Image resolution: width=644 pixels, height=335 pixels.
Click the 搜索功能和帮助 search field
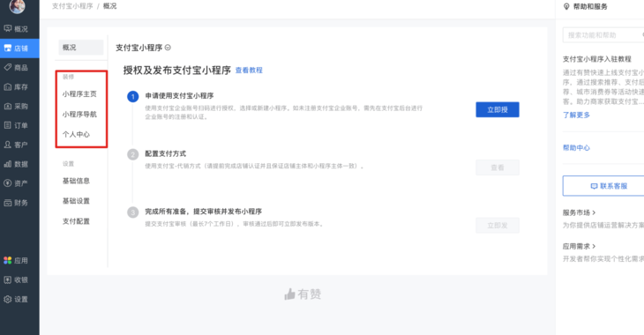[x=603, y=35]
